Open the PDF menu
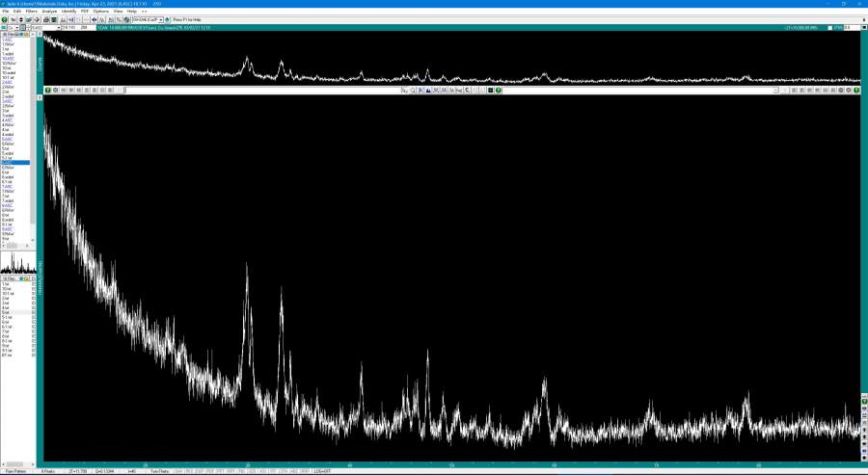This screenshot has width=868, height=475. pos(85,11)
